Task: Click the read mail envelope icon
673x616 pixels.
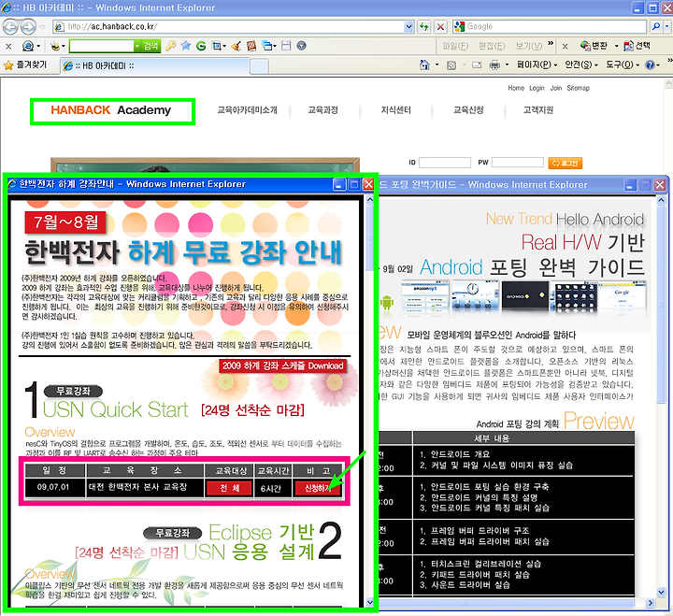Action: (x=477, y=65)
